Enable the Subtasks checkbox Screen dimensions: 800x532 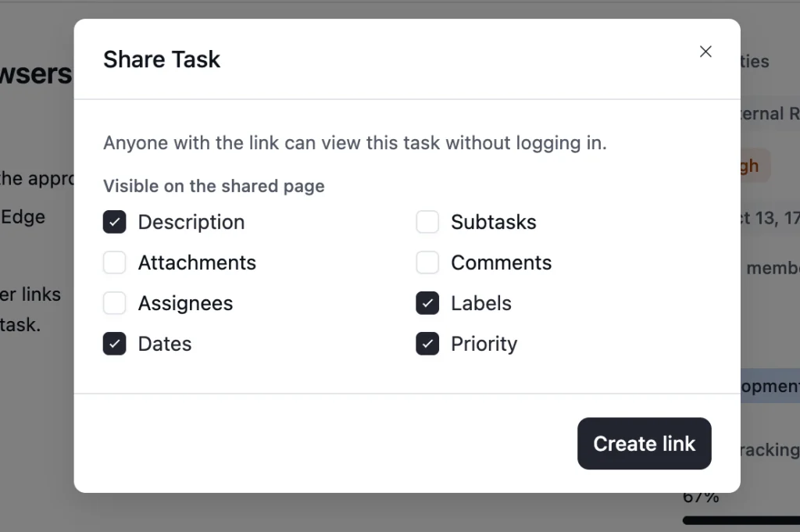point(427,222)
